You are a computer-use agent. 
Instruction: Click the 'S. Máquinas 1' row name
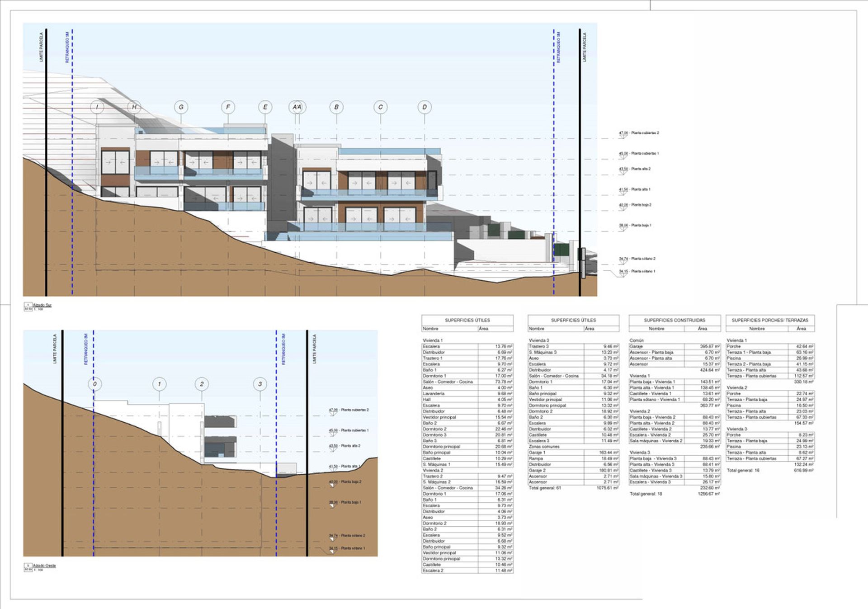pos(437,464)
